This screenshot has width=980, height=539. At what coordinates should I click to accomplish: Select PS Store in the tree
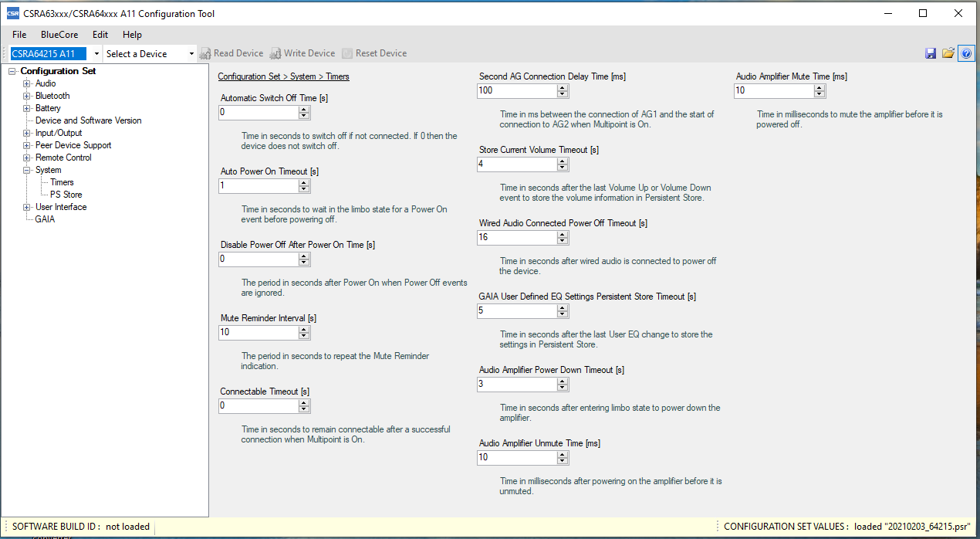(66, 195)
